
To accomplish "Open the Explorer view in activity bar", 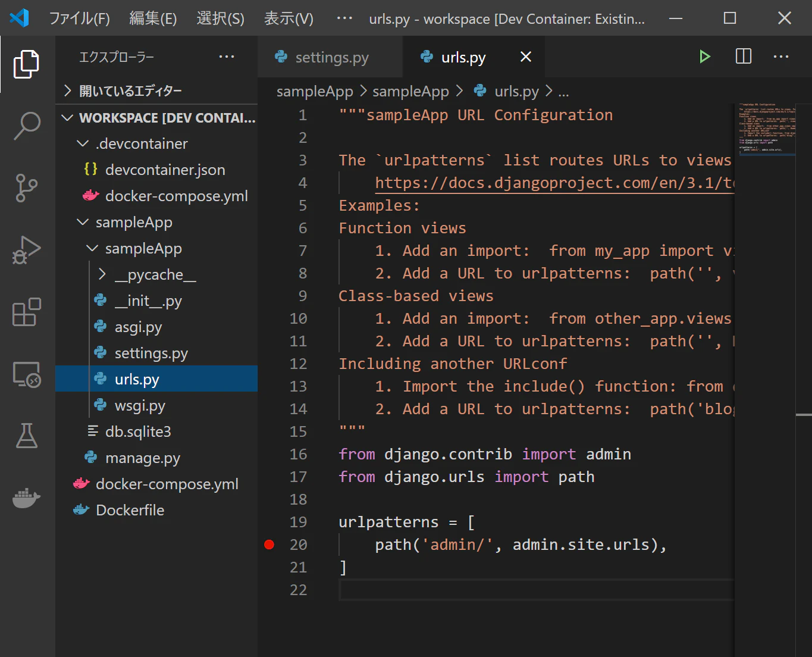I will [27, 64].
